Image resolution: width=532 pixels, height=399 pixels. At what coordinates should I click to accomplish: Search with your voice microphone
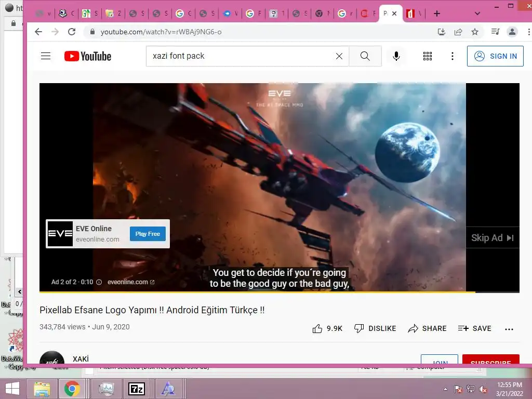coord(396,56)
